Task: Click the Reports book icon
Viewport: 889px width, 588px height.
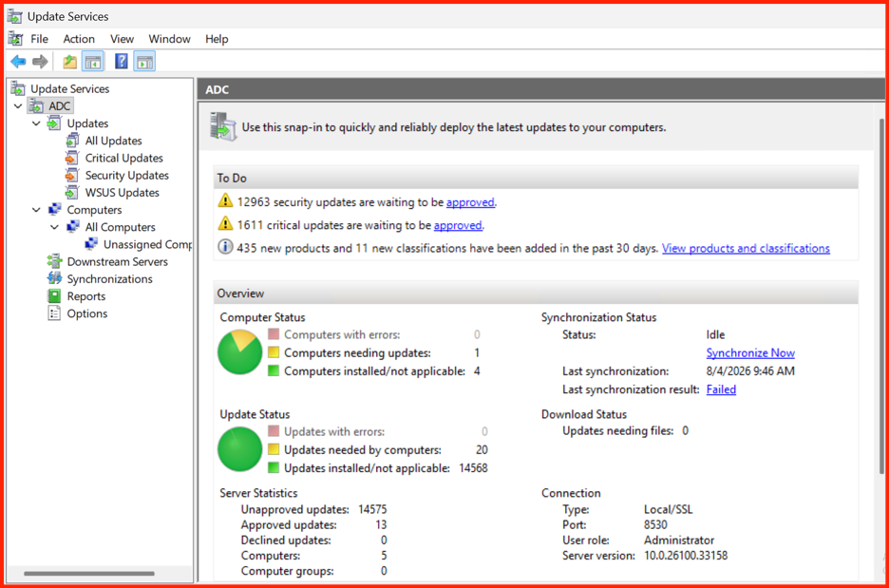Action: tap(54, 296)
